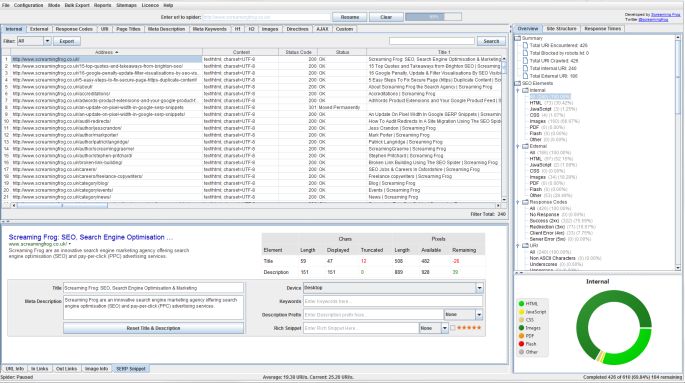Click the Internal folder icon in the tree
This screenshot has height=383, width=685.
click(x=526, y=90)
